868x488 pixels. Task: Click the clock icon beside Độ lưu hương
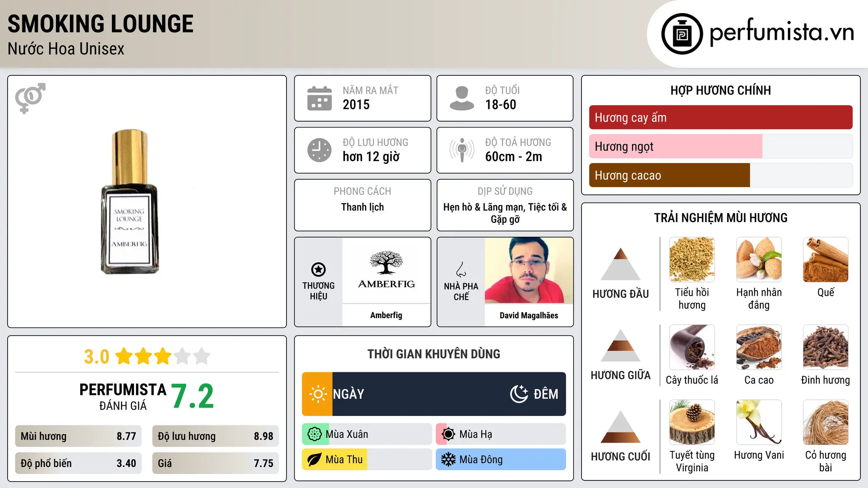tap(320, 150)
